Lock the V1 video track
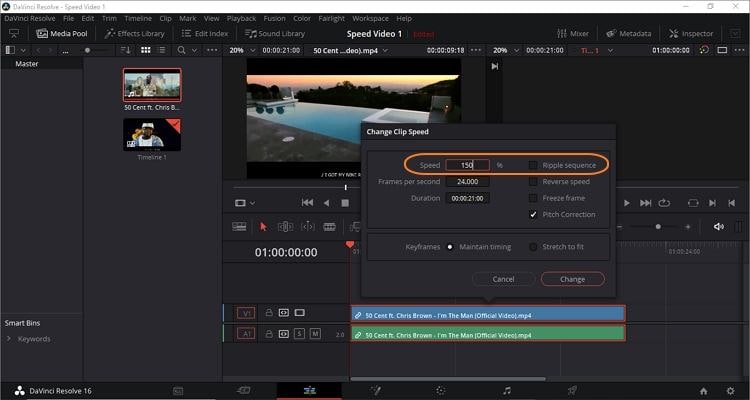The image size is (750, 400). 269,312
